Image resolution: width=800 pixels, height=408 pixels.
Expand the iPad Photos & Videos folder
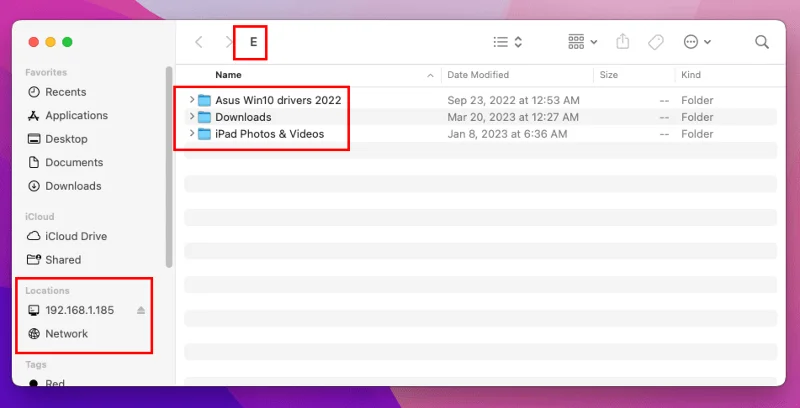click(191, 134)
